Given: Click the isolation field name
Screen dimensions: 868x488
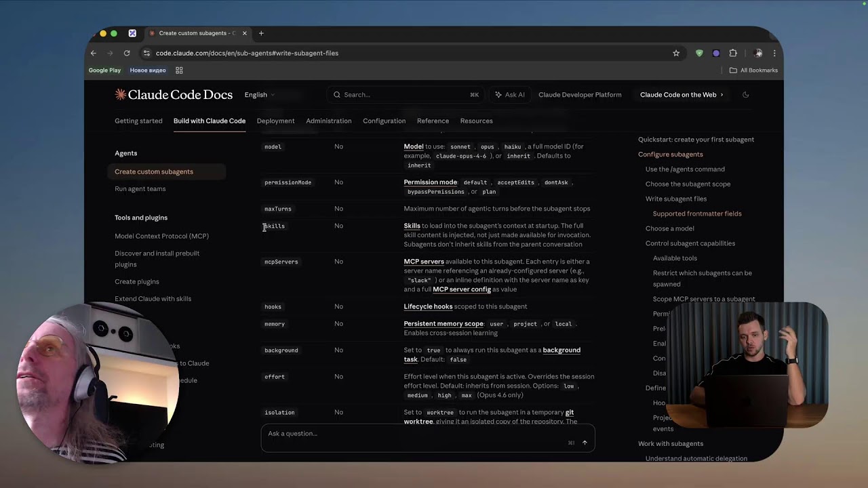Looking at the screenshot, I should 279,412.
